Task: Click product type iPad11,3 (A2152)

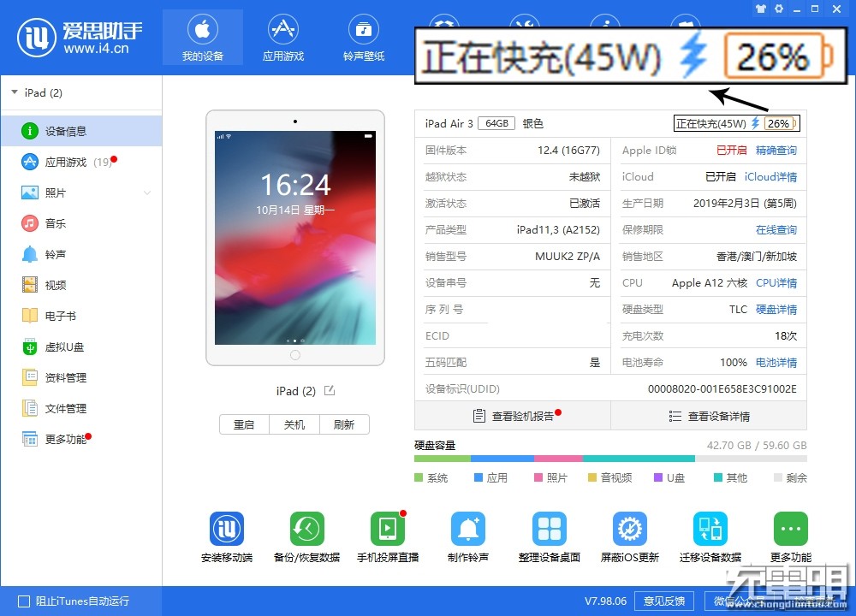Action: (x=558, y=229)
